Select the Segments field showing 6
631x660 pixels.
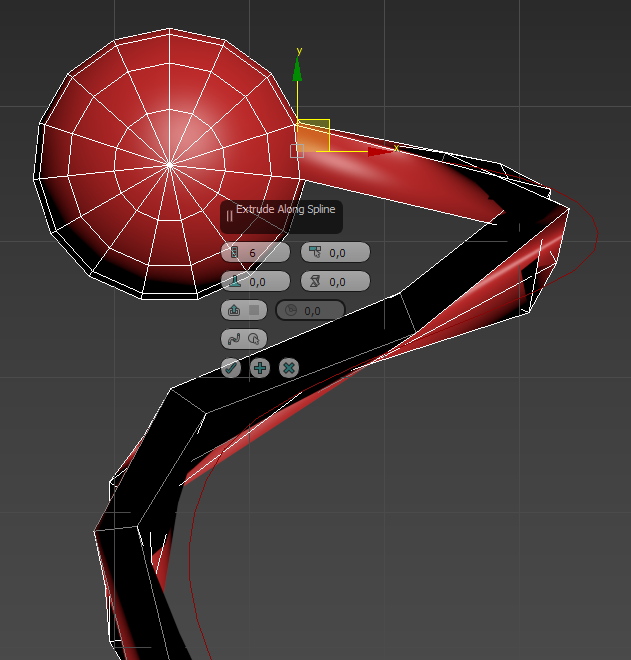256,253
